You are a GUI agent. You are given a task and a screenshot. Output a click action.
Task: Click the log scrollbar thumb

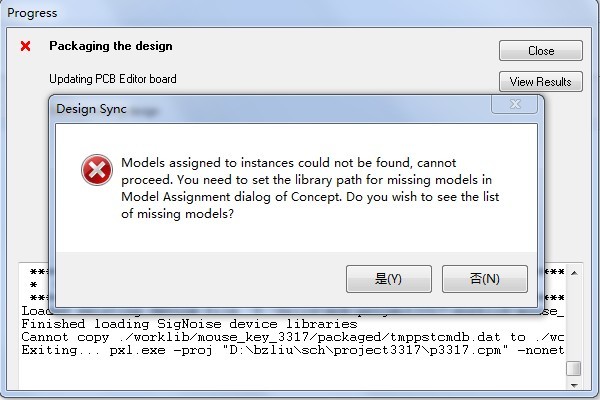(x=573, y=368)
